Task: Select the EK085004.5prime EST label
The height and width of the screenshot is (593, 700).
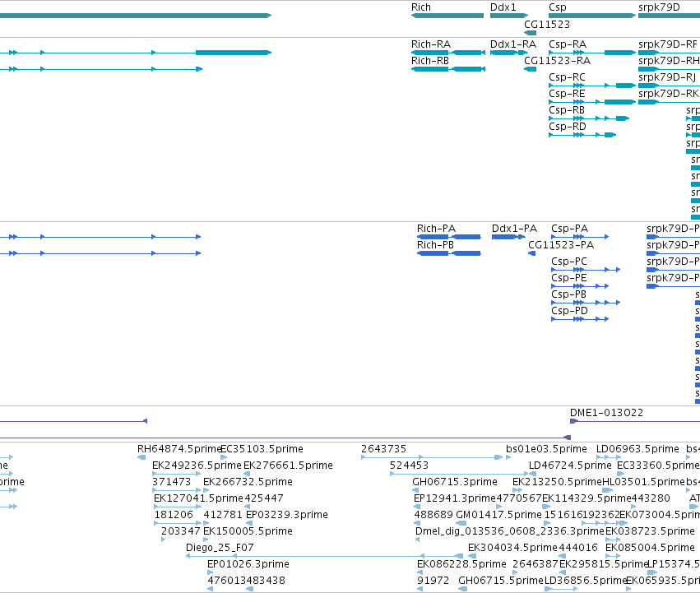Action: click(650, 549)
